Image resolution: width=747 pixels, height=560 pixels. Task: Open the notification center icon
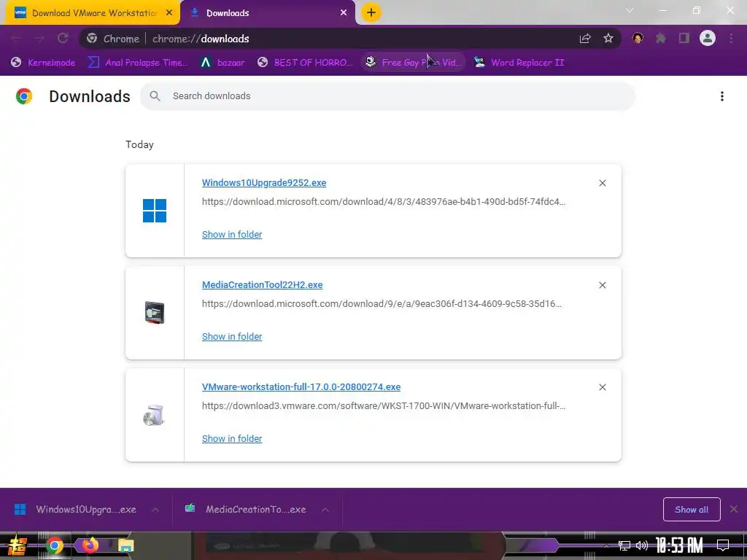coord(723,545)
